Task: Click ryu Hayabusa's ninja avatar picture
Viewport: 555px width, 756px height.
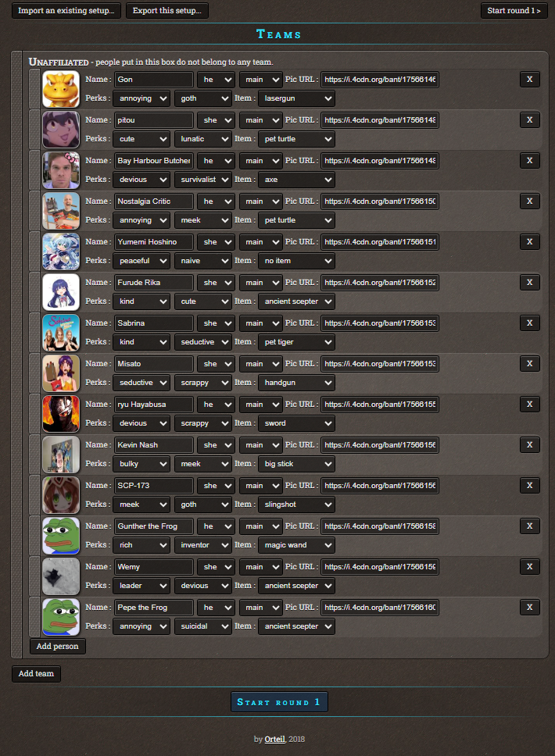Action: pyautogui.click(x=61, y=414)
